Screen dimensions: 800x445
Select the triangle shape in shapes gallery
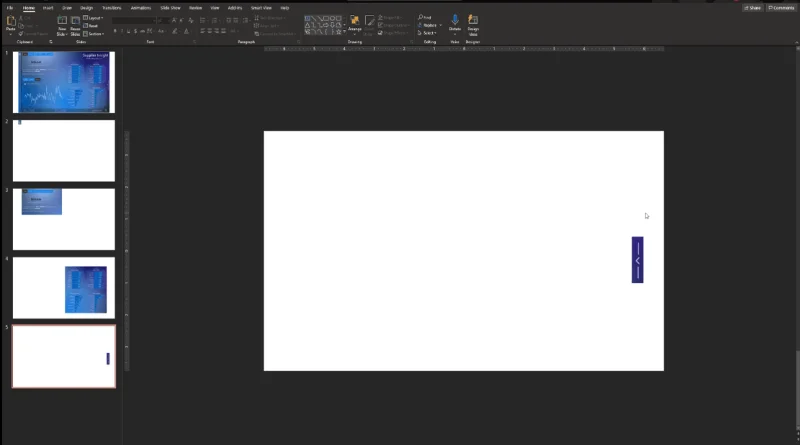pyautogui.click(x=307, y=25)
